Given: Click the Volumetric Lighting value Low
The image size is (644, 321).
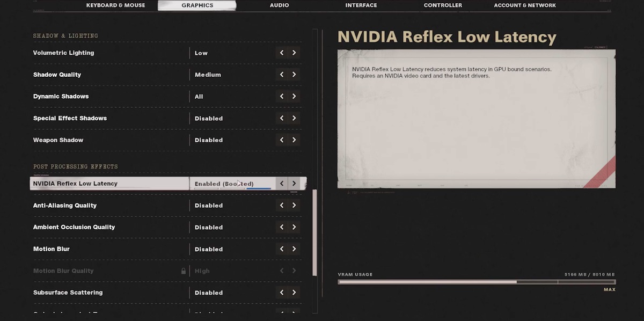Looking at the screenshot, I should 201,53.
